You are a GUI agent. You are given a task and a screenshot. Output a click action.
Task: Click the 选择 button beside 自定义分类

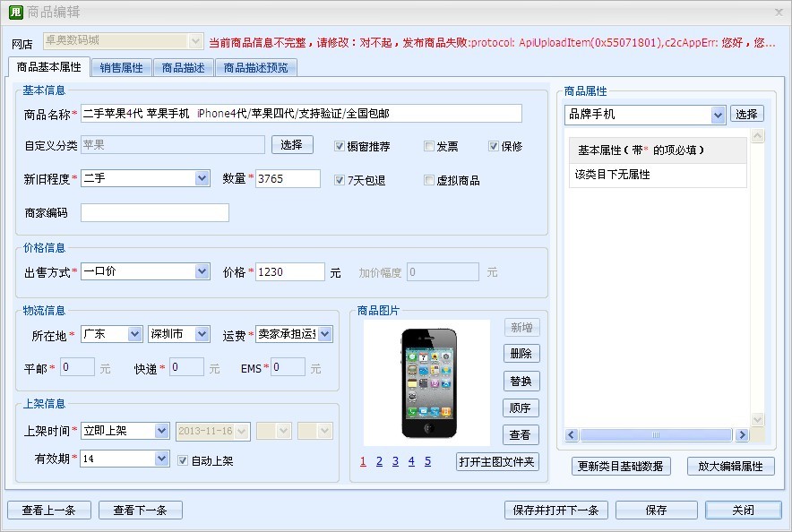pyautogui.click(x=292, y=145)
